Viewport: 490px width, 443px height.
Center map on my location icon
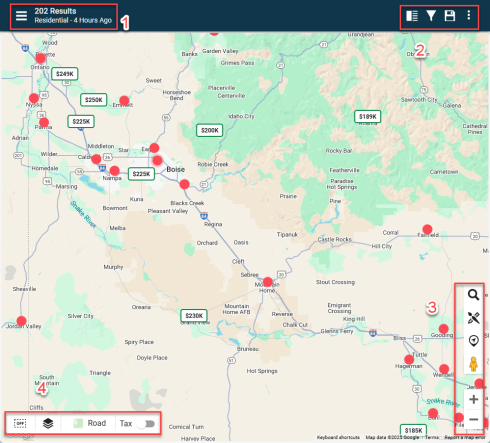point(473,340)
